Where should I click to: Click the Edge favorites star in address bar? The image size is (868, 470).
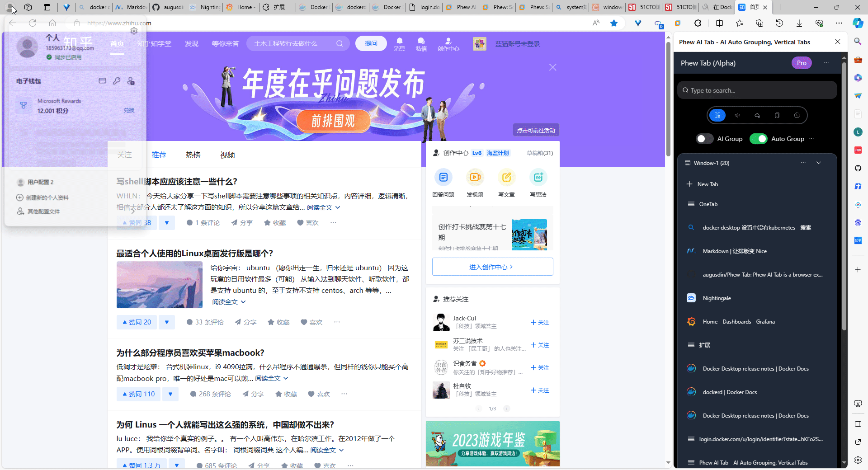pyautogui.click(x=614, y=23)
